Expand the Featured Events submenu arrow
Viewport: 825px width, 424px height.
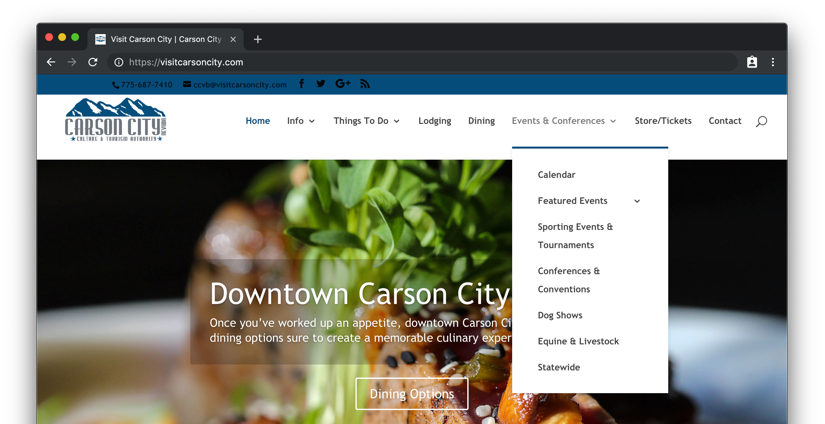click(637, 201)
